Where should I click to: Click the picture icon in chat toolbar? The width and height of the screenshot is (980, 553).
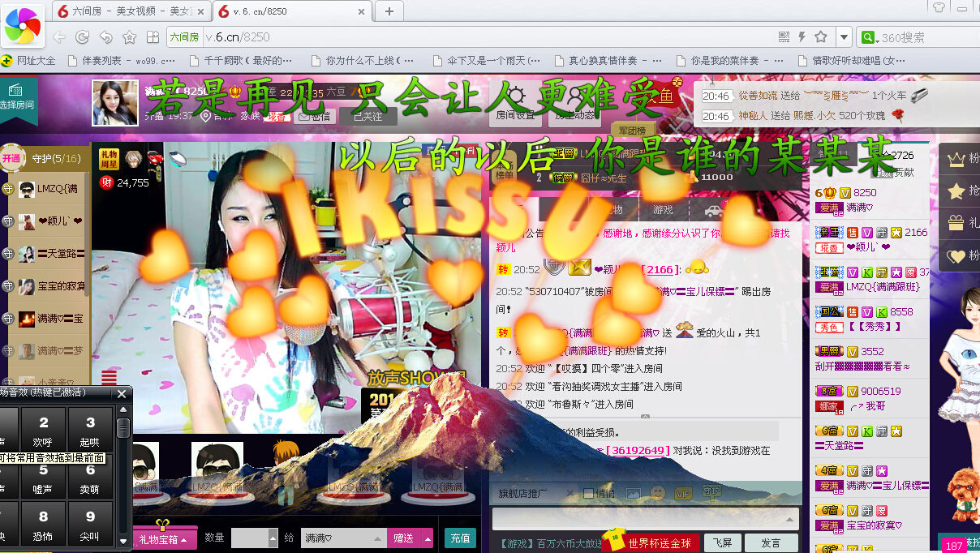click(x=634, y=493)
